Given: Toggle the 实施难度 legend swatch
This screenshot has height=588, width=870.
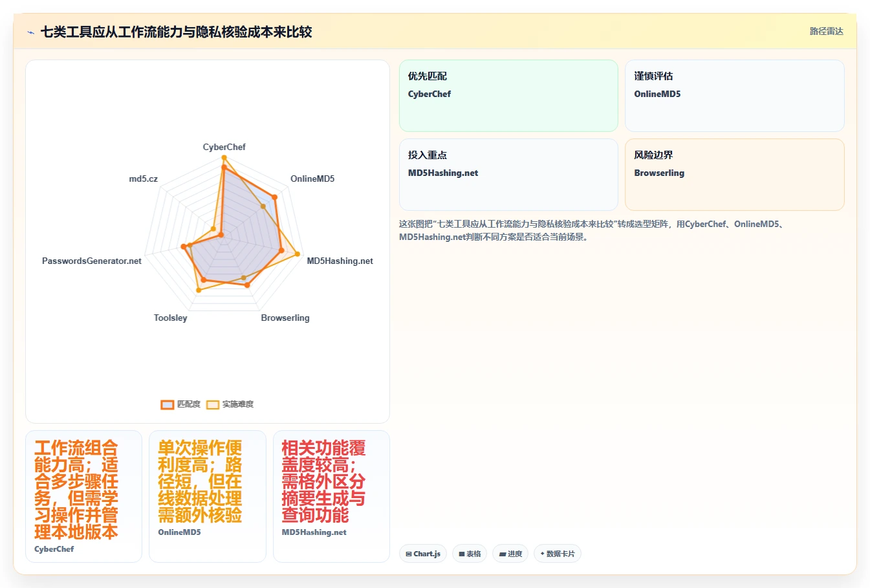Looking at the screenshot, I should click(213, 404).
